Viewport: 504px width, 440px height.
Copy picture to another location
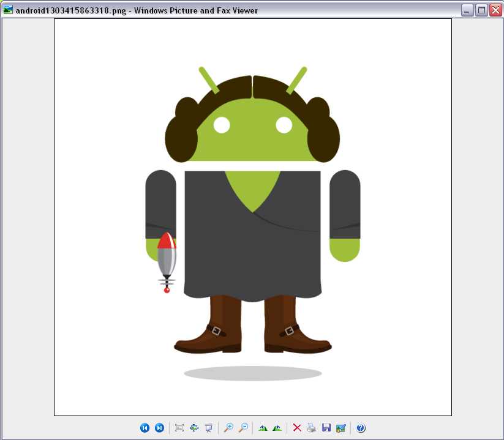tap(326, 428)
